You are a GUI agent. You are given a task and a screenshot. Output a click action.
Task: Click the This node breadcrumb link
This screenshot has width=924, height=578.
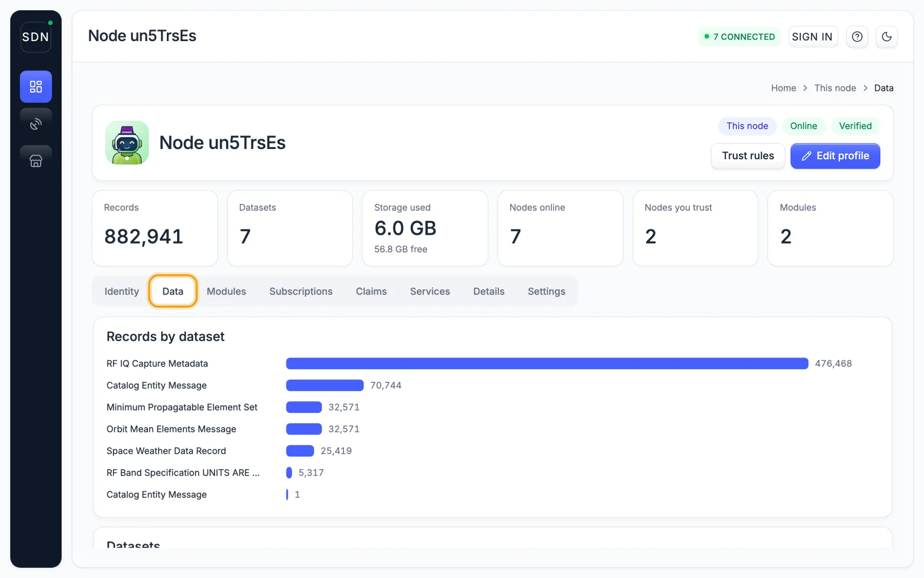point(835,88)
